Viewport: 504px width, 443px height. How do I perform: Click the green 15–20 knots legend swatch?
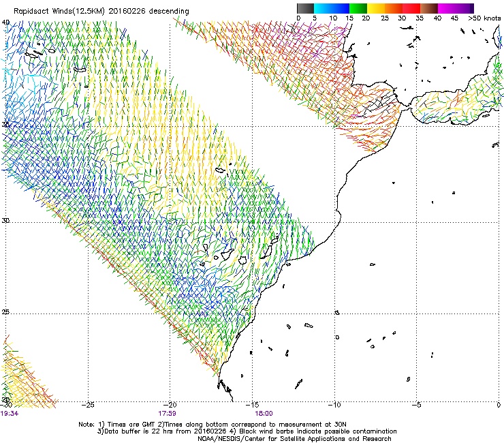pyautogui.click(x=358, y=8)
